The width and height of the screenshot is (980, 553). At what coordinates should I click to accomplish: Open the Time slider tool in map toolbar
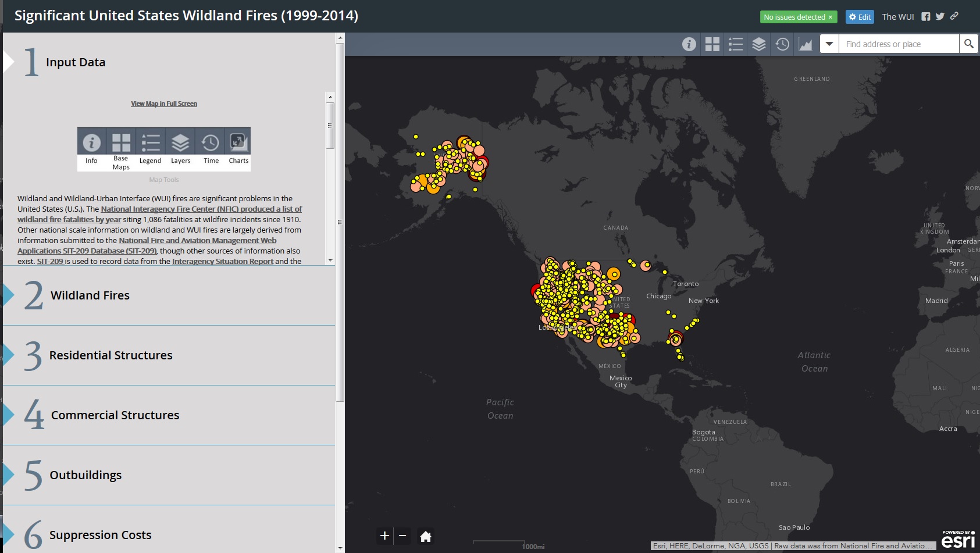[x=782, y=44]
